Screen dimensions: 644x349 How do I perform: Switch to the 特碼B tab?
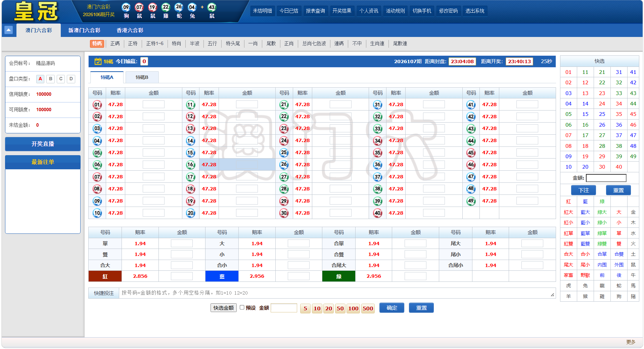coord(142,77)
